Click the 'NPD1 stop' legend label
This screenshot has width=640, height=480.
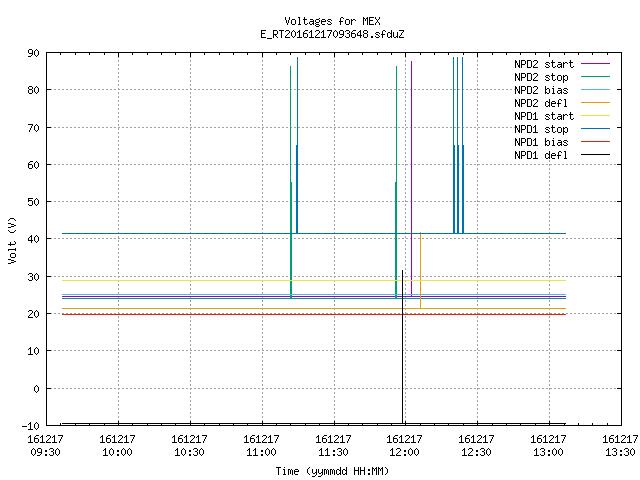point(541,129)
